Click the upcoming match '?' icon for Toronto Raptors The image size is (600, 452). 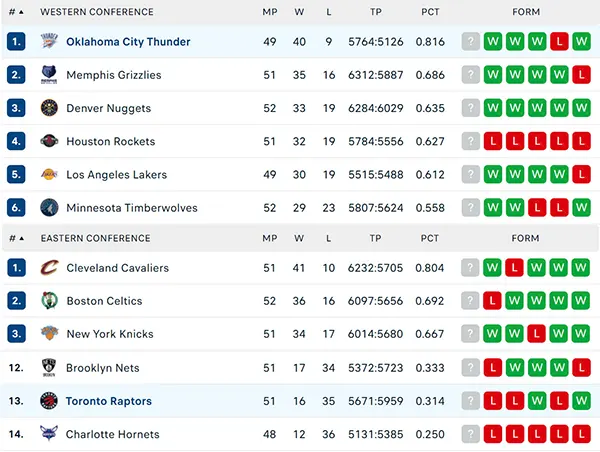pyautogui.click(x=471, y=401)
